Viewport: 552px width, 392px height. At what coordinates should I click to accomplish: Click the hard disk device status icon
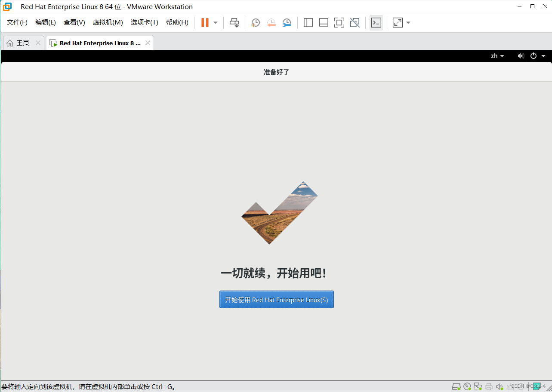coord(456,386)
